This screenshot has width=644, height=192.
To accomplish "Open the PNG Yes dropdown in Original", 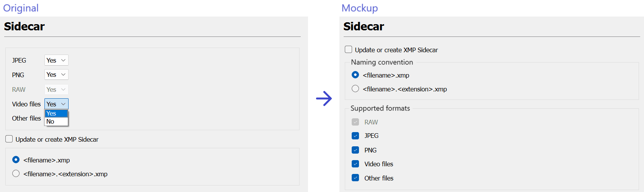I will (56, 74).
